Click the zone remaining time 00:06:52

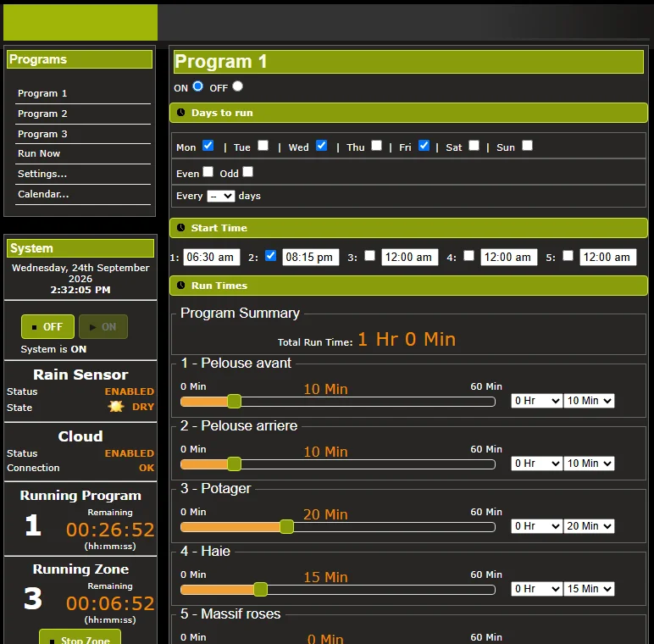tap(110, 603)
